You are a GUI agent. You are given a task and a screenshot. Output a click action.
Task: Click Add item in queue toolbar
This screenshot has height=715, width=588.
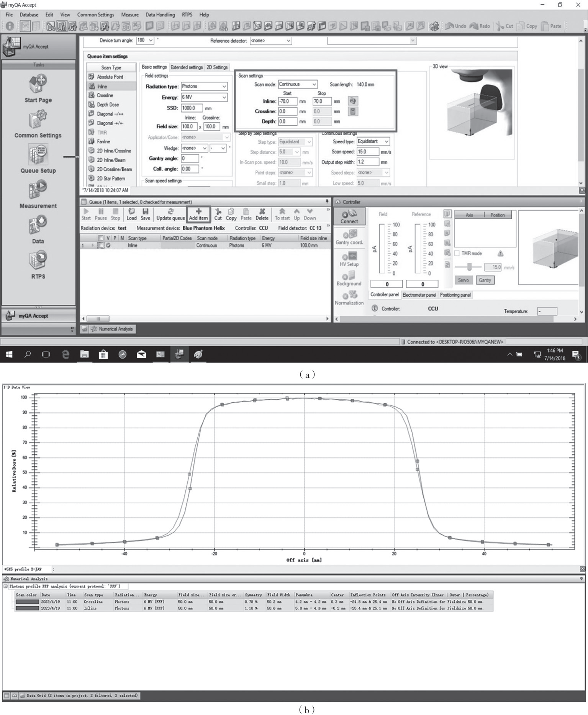[198, 214]
